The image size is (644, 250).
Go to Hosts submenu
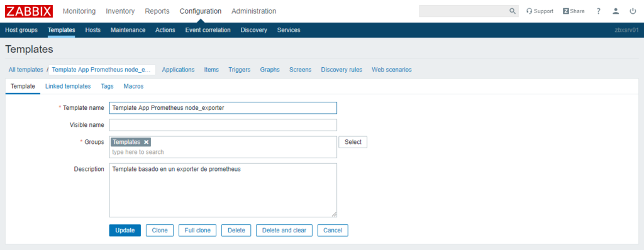tap(93, 30)
